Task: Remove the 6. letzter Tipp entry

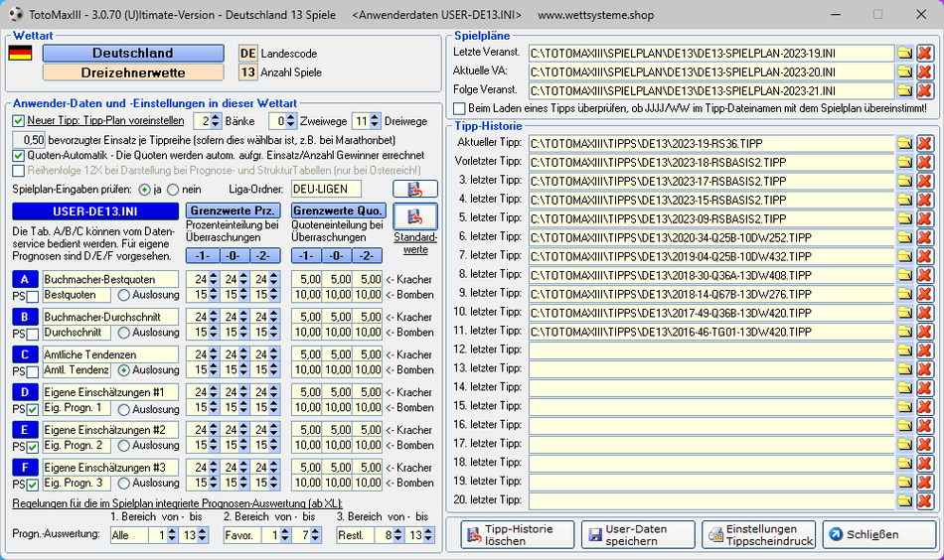Action: pyautogui.click(x=924, y=237)
